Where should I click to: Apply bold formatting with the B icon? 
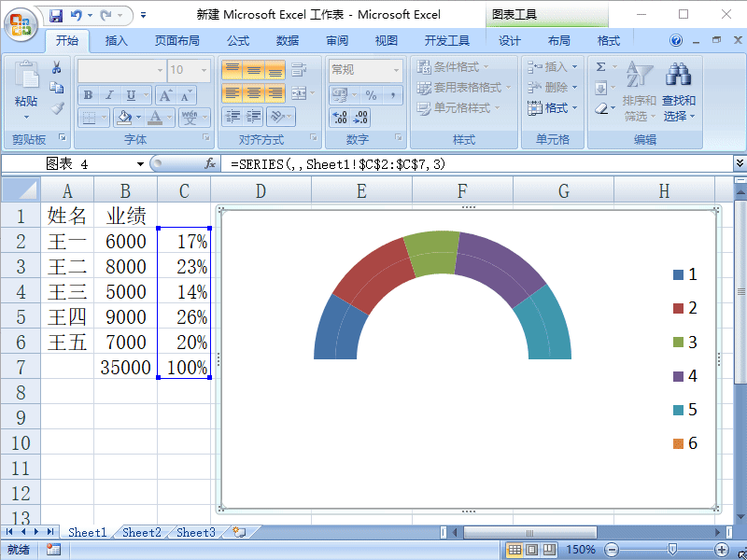(86, 95)
